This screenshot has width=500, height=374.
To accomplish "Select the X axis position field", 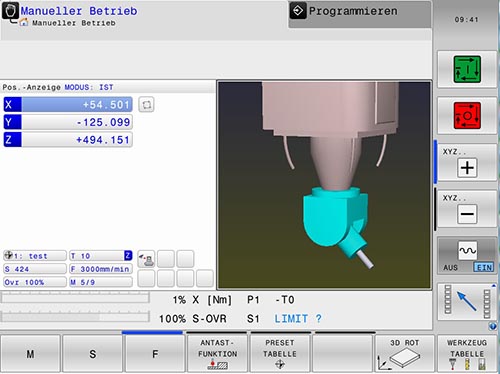I will (68, 105).
